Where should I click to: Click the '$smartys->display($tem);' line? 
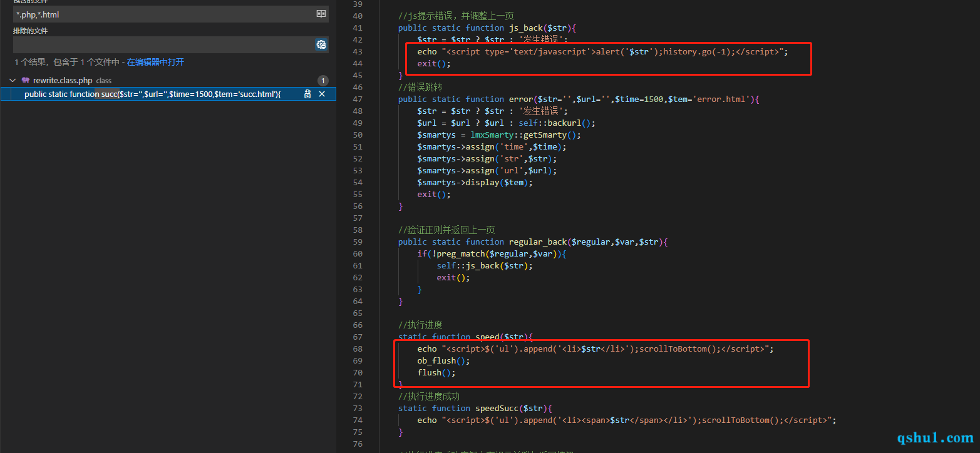(475, 182)
